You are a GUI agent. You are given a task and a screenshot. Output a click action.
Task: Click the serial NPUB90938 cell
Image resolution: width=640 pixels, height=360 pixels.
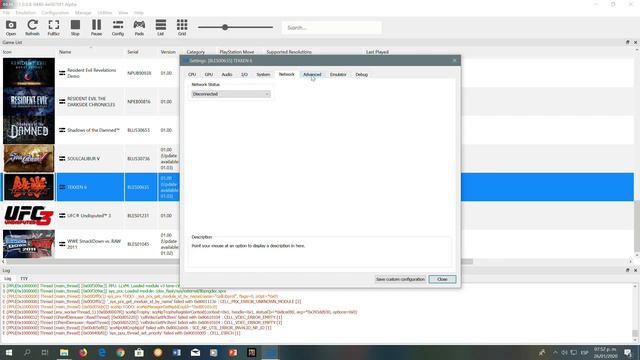point(139,73)
